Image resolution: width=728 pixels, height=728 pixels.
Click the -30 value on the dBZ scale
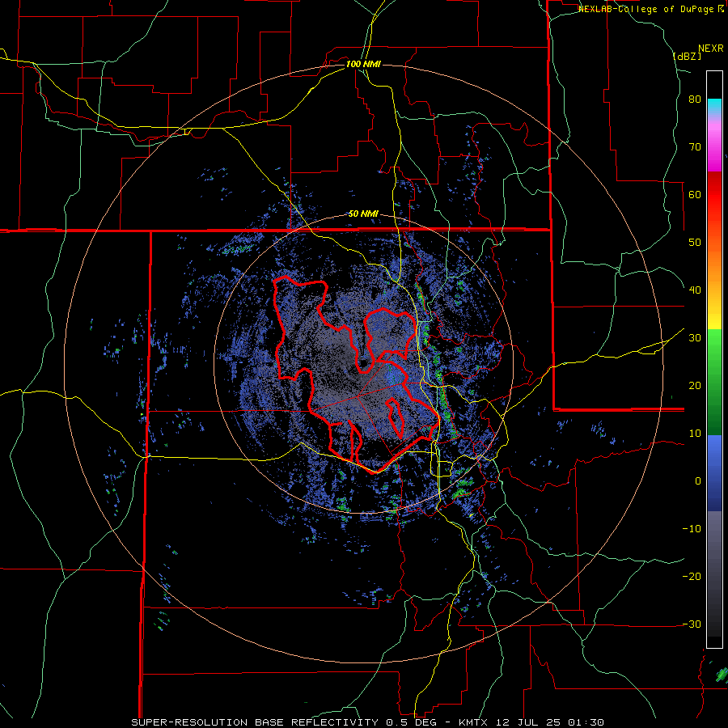point(692,624)
